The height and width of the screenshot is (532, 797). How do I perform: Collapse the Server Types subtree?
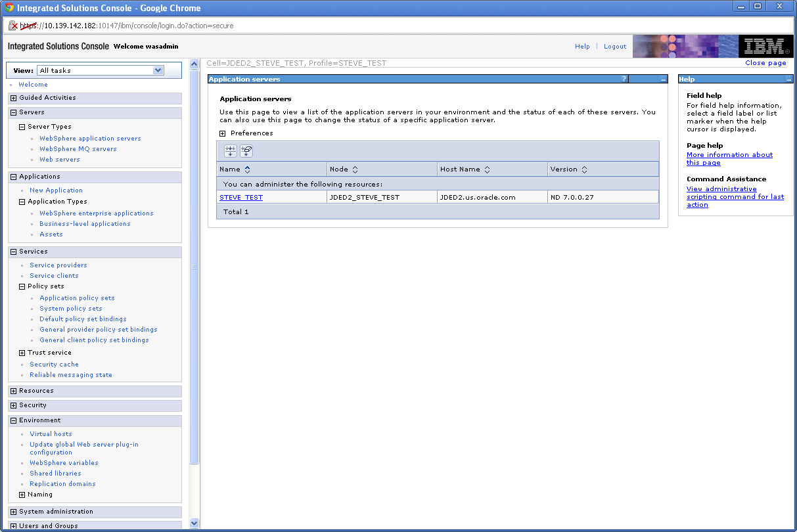pyautogui.click(x=22, y=127)
